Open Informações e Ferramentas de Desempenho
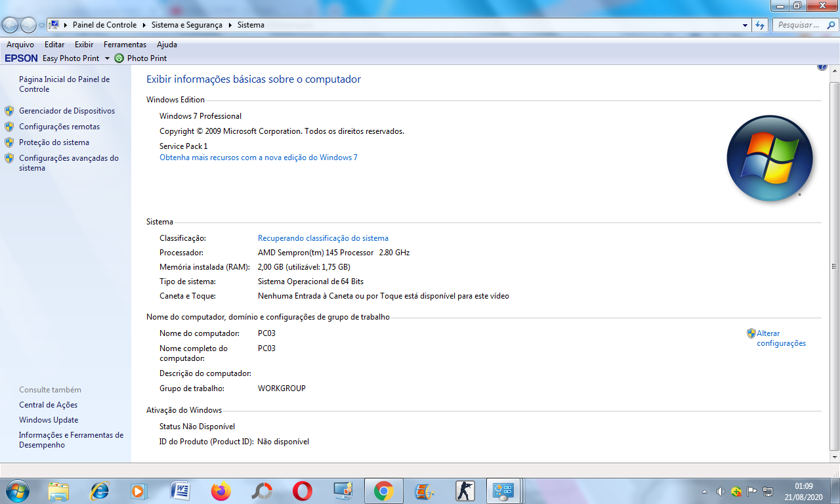 (71, 440)
